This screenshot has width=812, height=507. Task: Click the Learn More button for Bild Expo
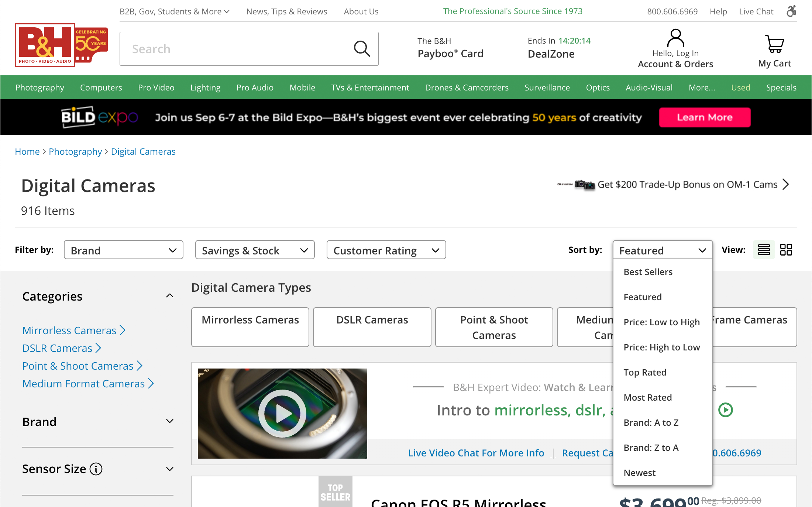[705, 117]
